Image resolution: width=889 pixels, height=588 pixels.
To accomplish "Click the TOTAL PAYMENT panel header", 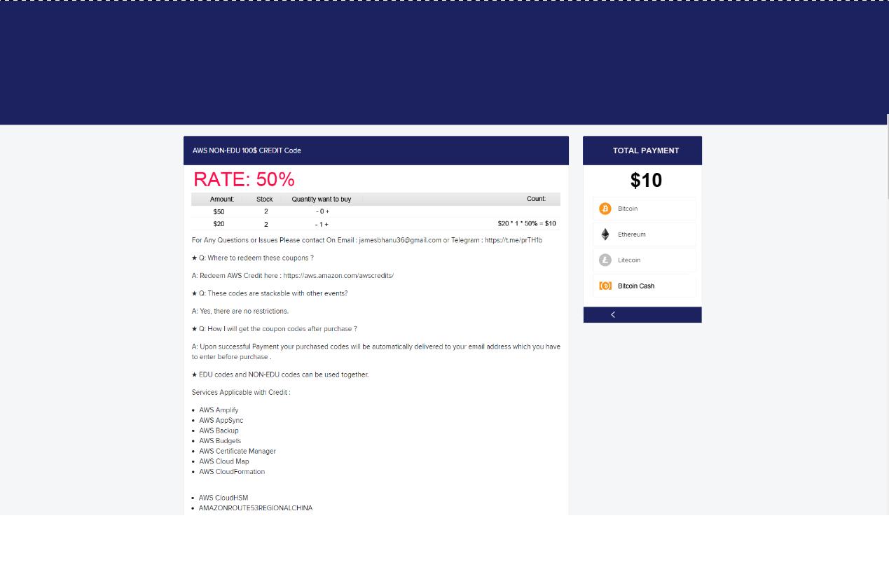I will click(645, 150).
